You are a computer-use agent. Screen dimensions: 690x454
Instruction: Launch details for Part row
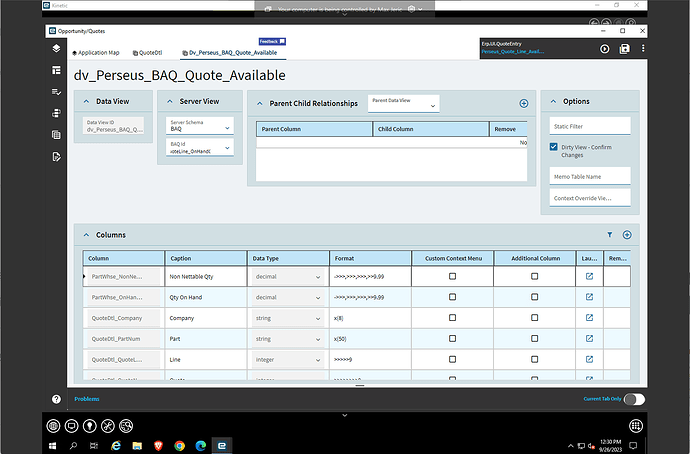coord(589,338)
